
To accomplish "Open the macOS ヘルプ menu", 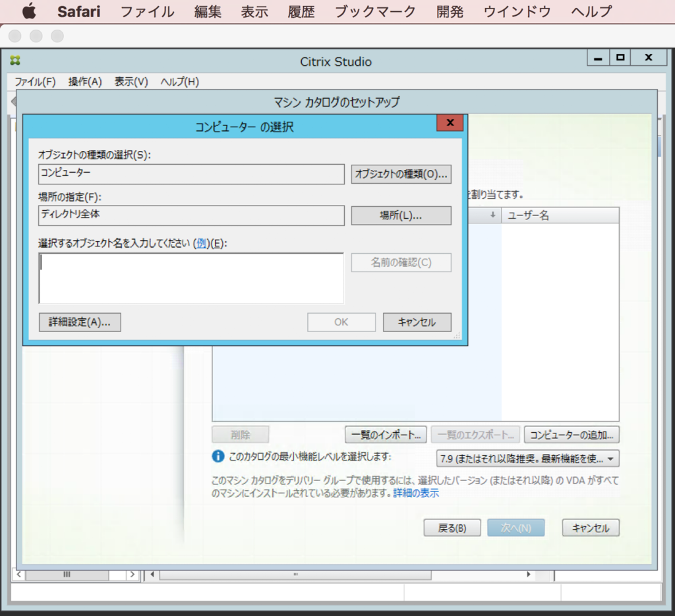I will click(x=591, y=11).
